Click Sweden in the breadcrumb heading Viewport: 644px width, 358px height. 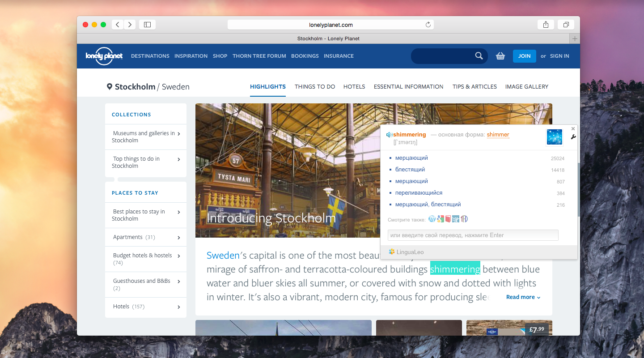point(176,87)
